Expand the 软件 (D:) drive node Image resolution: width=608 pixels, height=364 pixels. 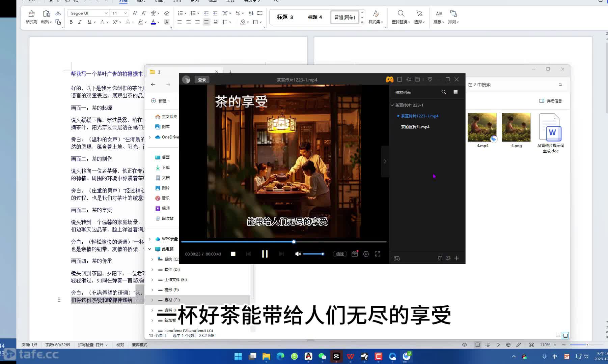click(x=152, y=270)
